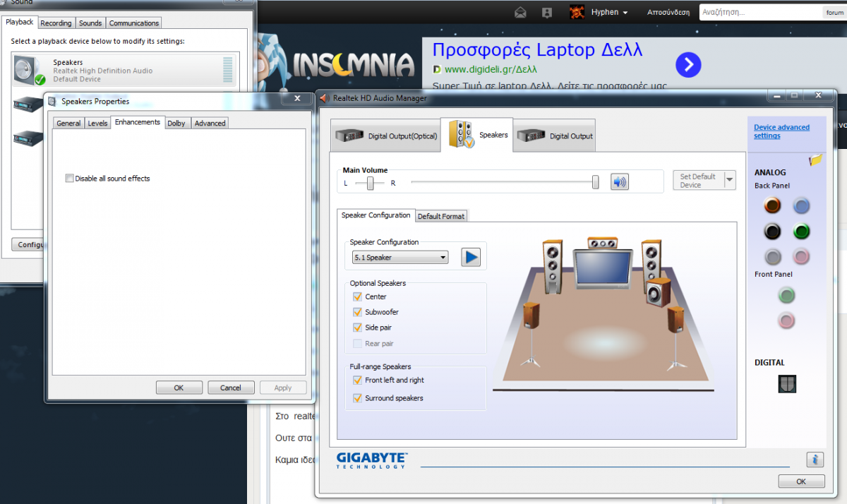The image size is (847, 504).
Task: Click the Set Default Device button
Action: click(x=698, y=180)
